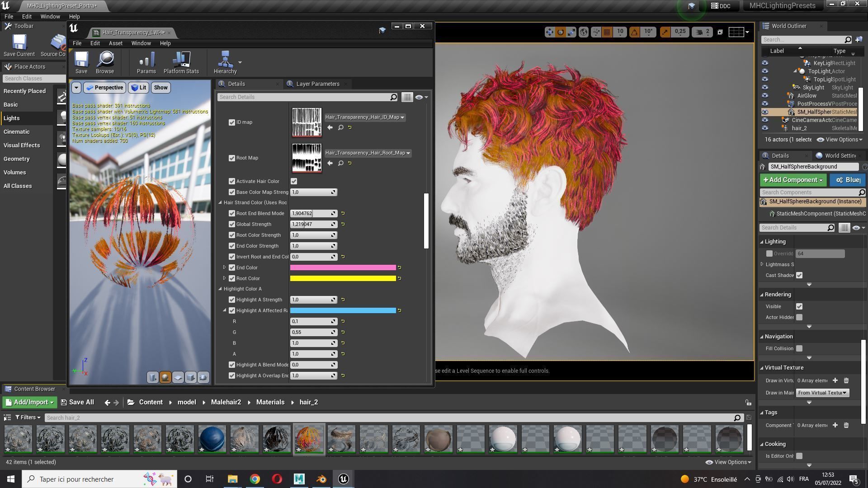868x488 pixels.
Task: Select cube preview mesh shape
Action: pyautogui.click(x=191, y=377)
